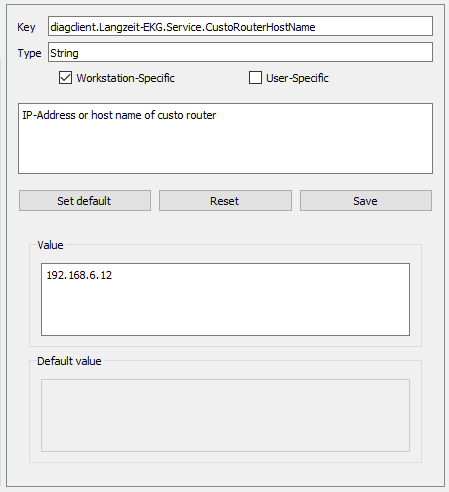Screen dimensions: 449x492
Task: Click the description text box
Action: pyautogui.click(x=225, y=138)
